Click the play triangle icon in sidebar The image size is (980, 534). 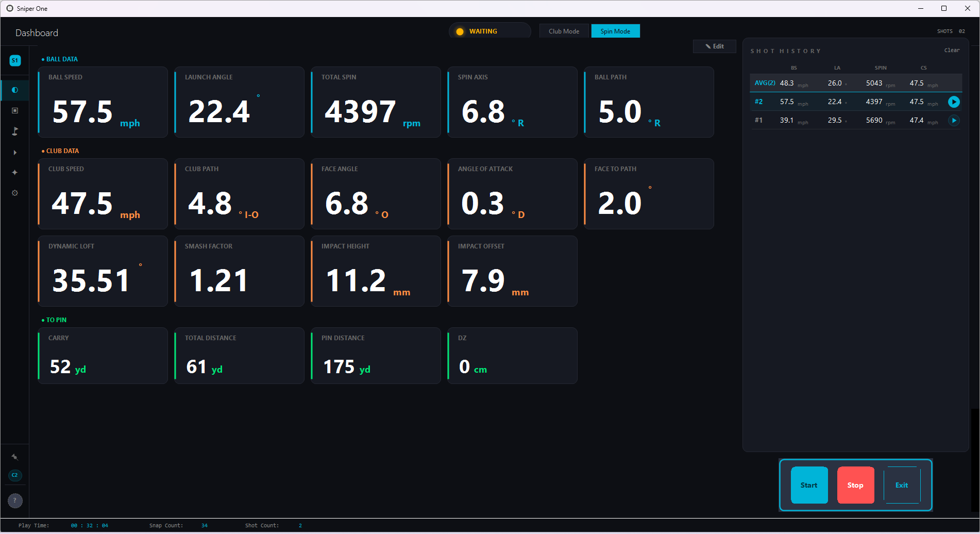[x=15, y=153]
